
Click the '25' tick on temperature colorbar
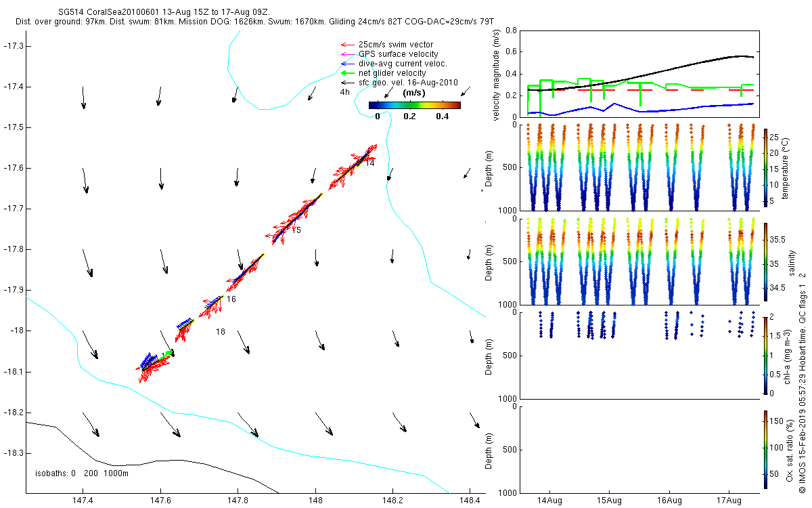point(775,137)
